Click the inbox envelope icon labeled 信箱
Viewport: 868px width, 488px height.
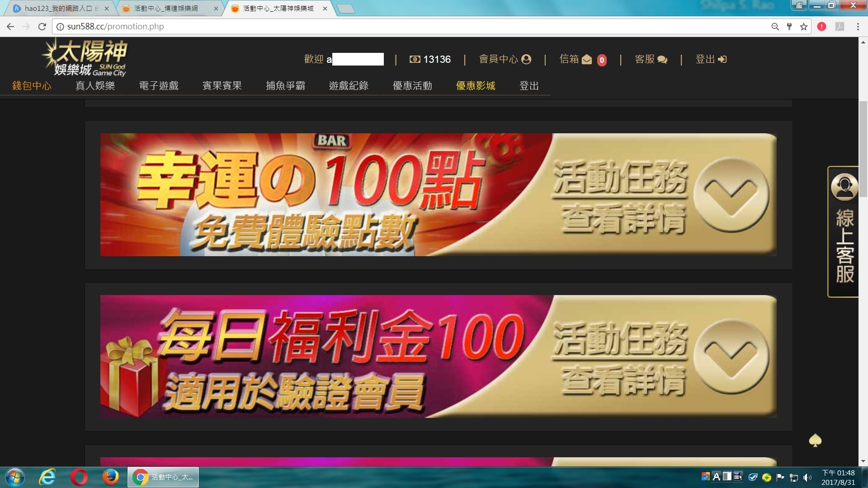click(586, 60)
